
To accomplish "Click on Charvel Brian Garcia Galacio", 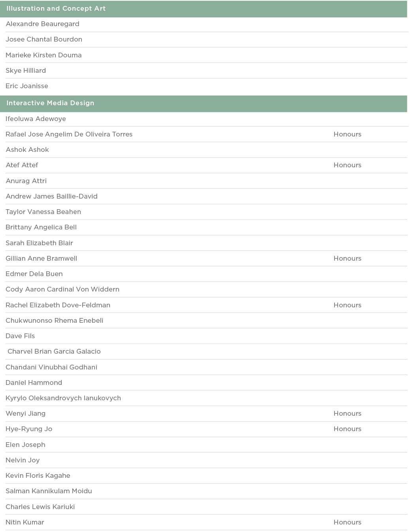I will click(54, 352).
